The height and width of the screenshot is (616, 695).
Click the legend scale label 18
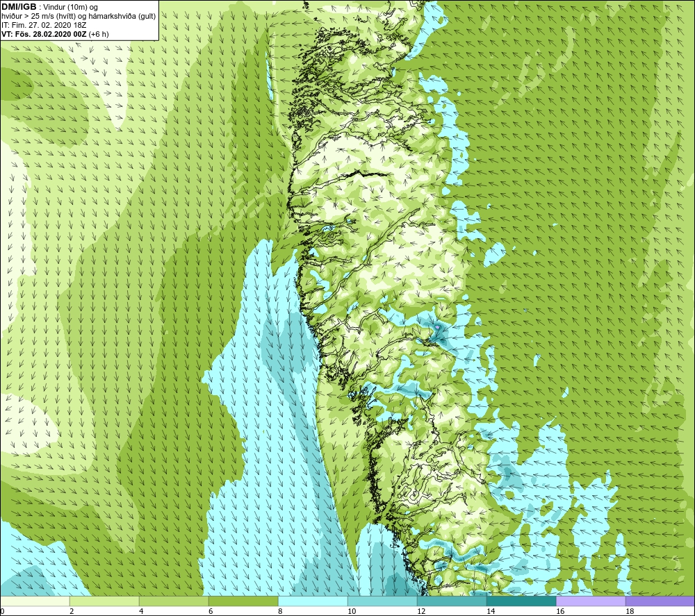[x=630, y=612]
